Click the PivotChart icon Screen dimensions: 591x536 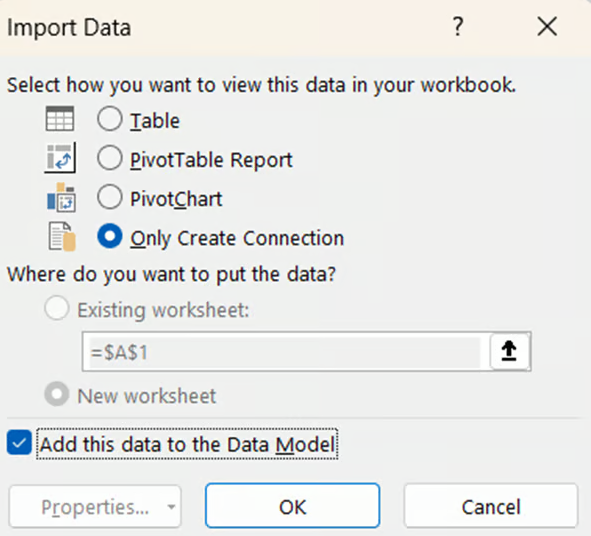point(61,198)
